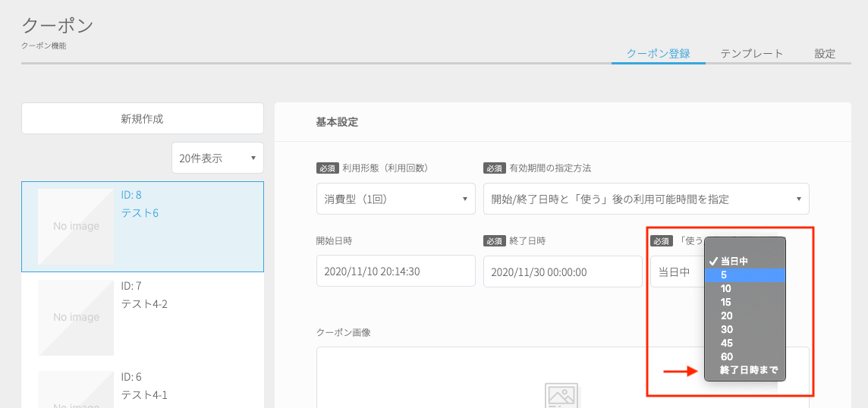This screenshot has width=868, height=408.
Task: Switch to the テンプレート tab
Action: click(752, 54)
